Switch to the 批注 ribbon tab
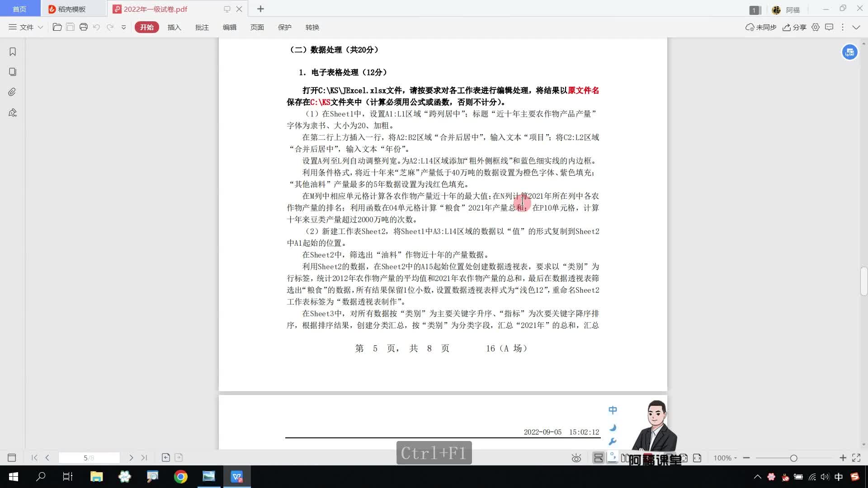This screenshot has width=868, height=488. point(202,27)
